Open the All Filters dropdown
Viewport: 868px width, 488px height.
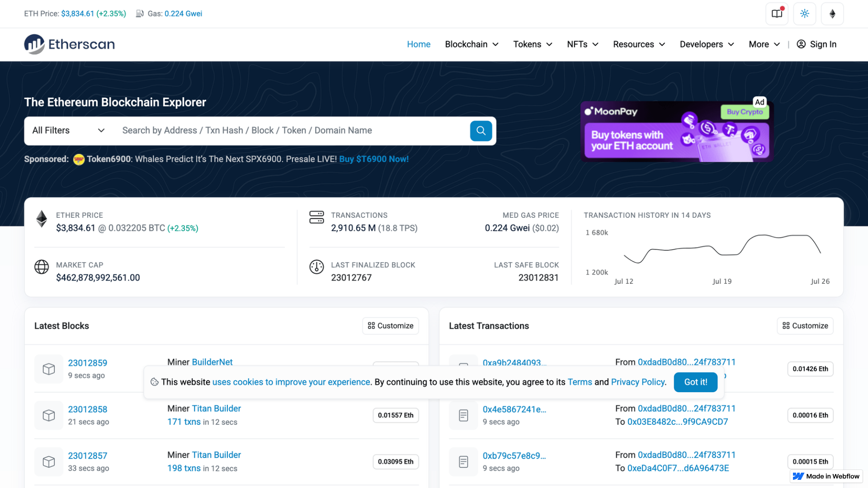pyautogui.click(x=69, y=131)
